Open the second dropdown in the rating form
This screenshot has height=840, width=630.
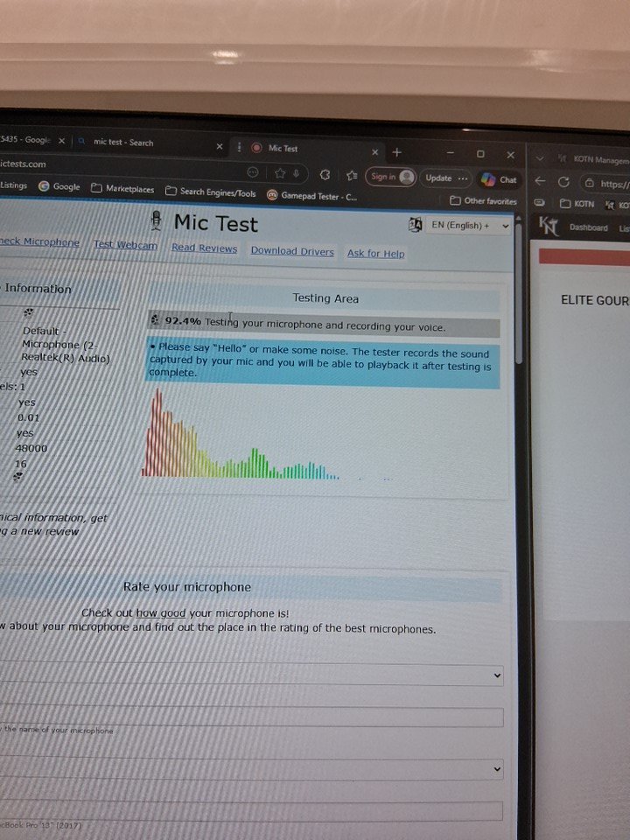click(254, 769)
